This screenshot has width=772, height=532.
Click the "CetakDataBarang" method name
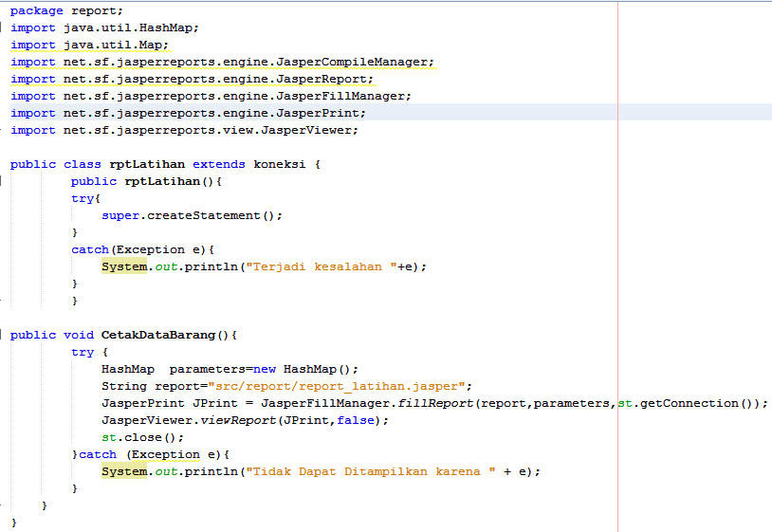point(158,335)
